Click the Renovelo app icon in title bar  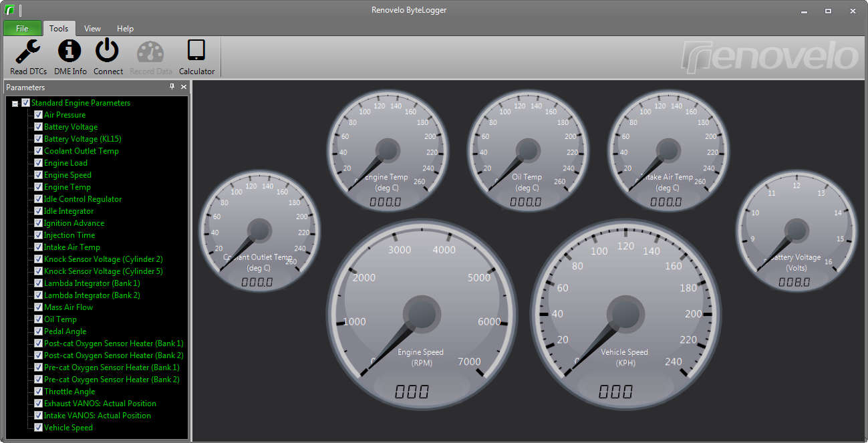point(9,10)
